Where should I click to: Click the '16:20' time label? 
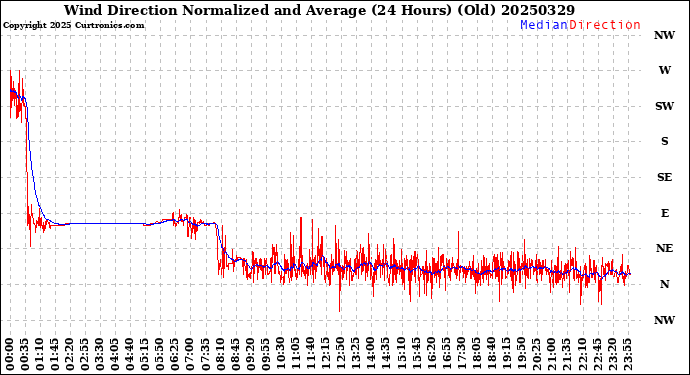click(x=431, y=354)
